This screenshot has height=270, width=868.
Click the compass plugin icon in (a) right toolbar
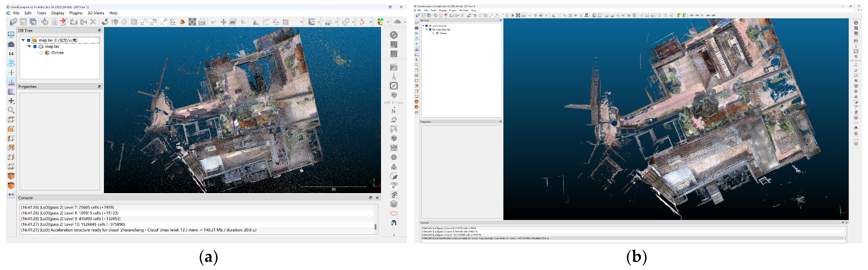[x=394, y=86]
